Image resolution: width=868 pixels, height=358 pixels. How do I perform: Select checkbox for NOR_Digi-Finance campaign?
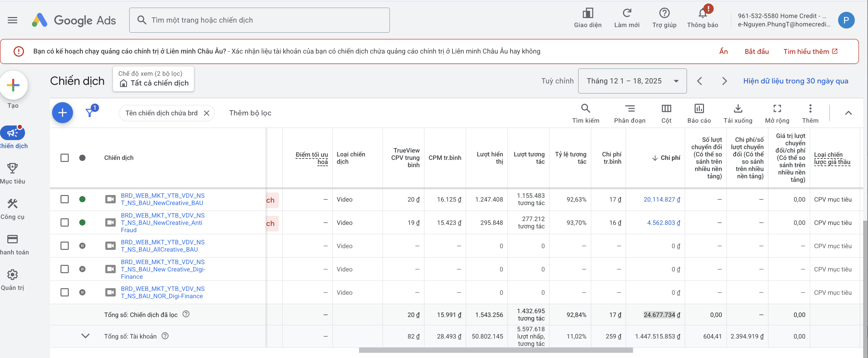[x=65, y=292]
